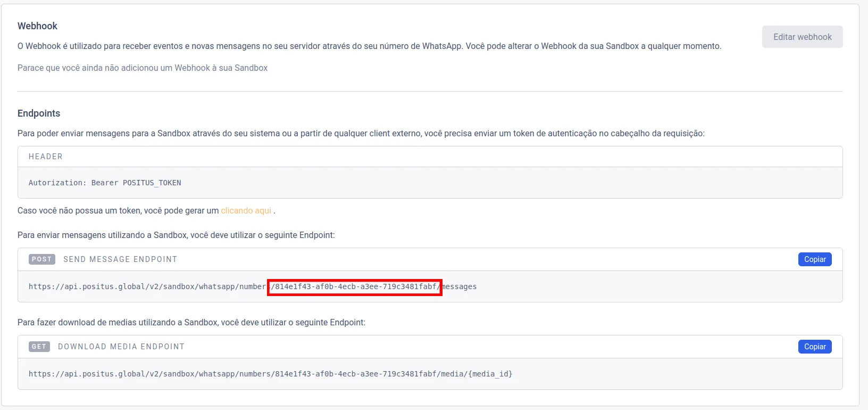868x410 pixels.
Task: Click the 'Para fazer download de medias' text
Action: [191, 322]
